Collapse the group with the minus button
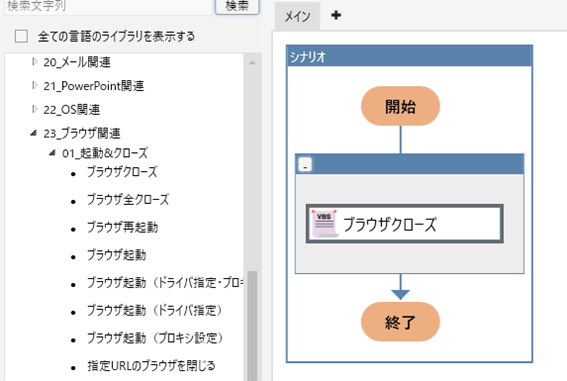This screenshot has width=567, height=381. click(305, 165)
